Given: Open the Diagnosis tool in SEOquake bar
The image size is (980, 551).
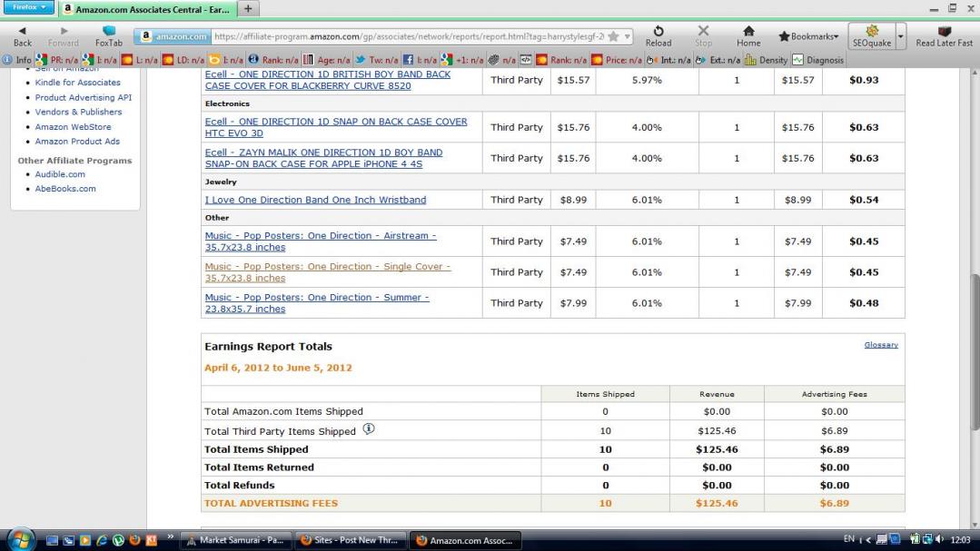Looking at the screenshot, I should click(x=818, y=60).
